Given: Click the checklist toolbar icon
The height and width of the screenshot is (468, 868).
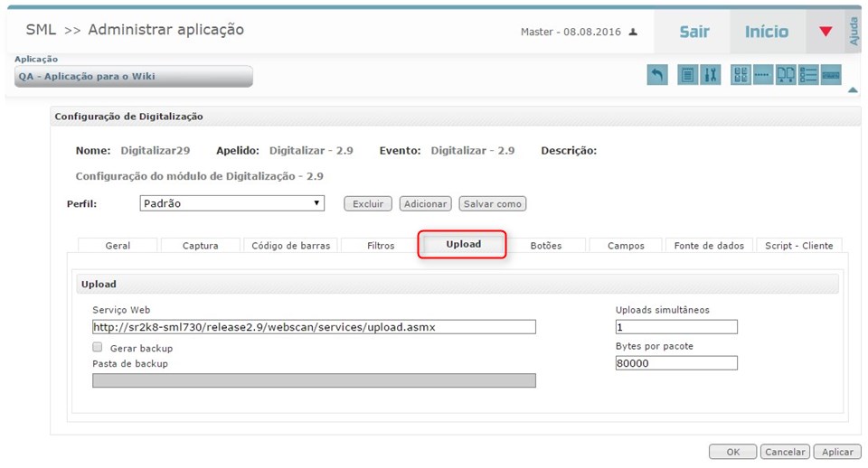Looking at the screenshot, I should pyautogui.click(x=808, y=76).
